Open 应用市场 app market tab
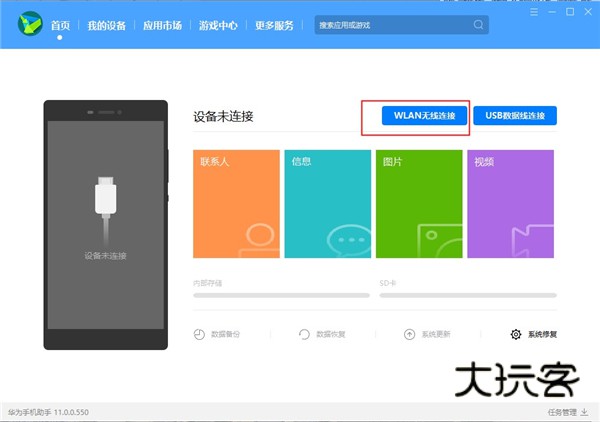 [162, 25]
